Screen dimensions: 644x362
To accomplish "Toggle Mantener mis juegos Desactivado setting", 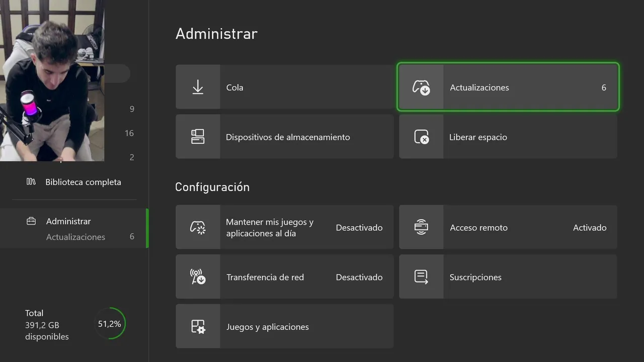I will pos(359,228).
